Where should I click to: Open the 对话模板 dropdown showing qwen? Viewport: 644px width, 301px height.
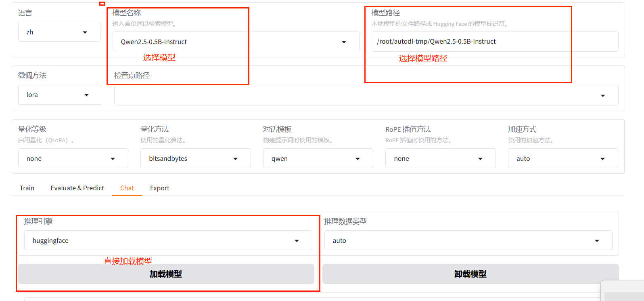coord(318,159)
